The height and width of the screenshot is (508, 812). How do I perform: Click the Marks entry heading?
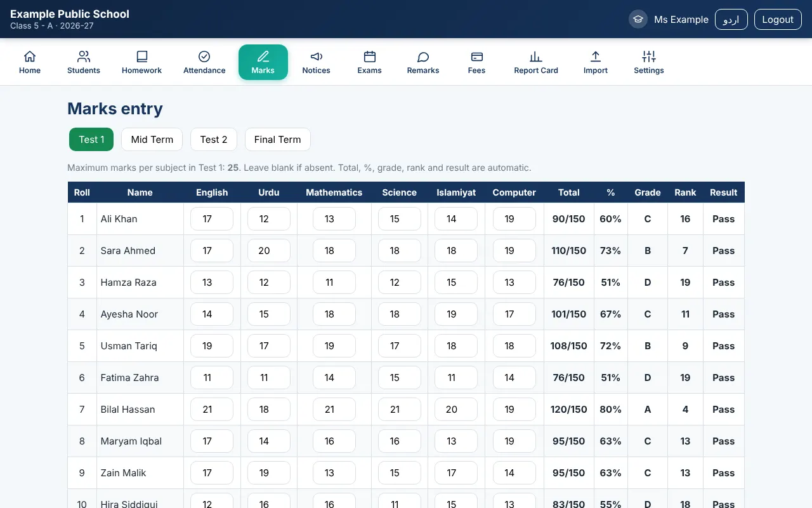pos(115,109)
